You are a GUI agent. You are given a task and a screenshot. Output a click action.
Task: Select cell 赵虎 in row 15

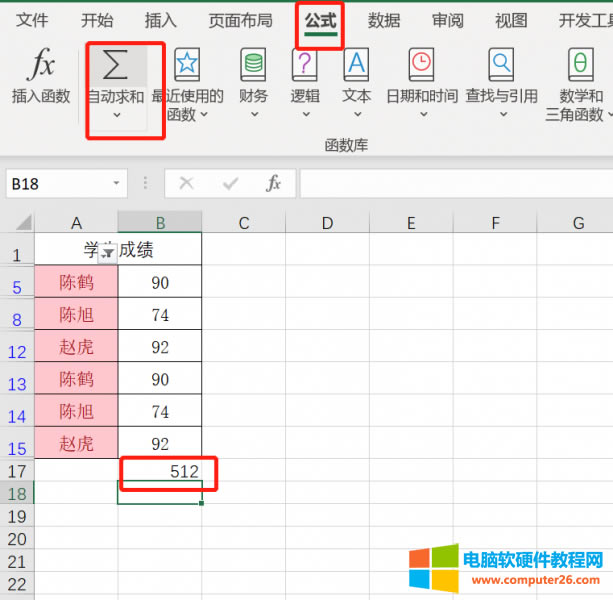pyautogui.click(x=76, y=443)
